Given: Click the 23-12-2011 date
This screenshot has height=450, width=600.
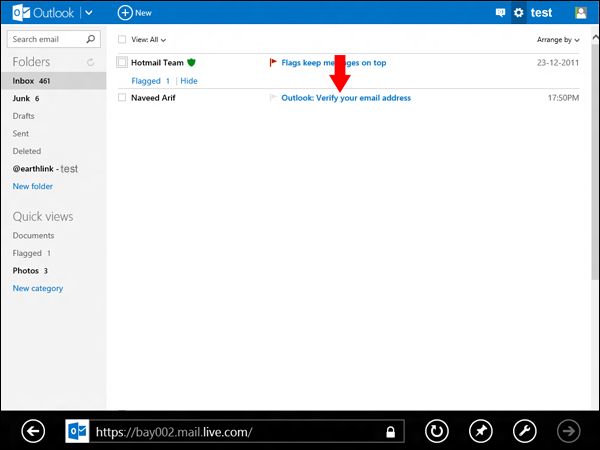Looking at the screenshot, I should (558, 63).
